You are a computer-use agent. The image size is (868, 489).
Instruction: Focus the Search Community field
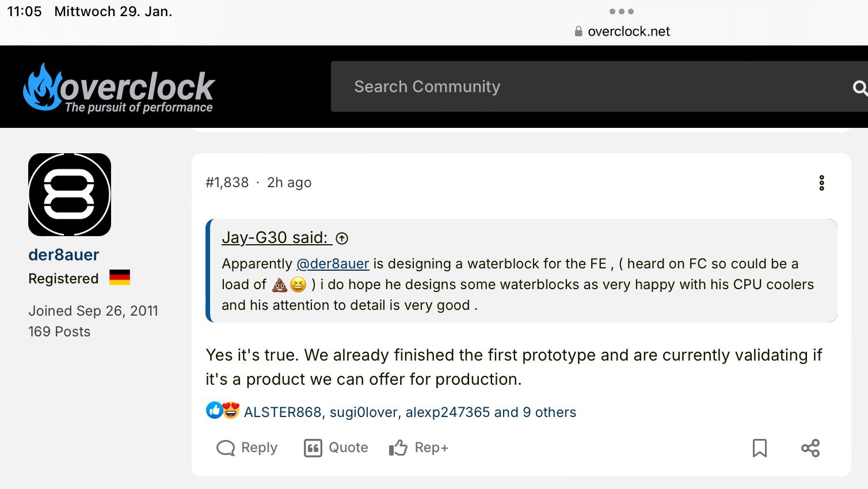pyautogui.click(x=576, y=86)
